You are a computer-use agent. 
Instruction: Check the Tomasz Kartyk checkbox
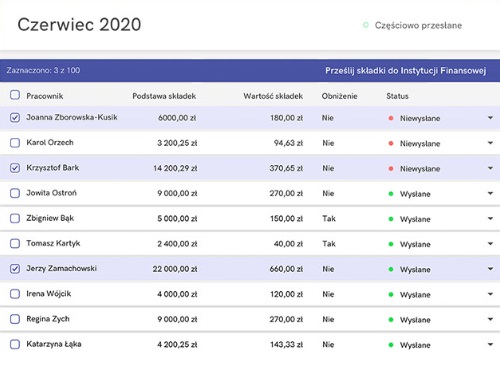click(15, 244)
